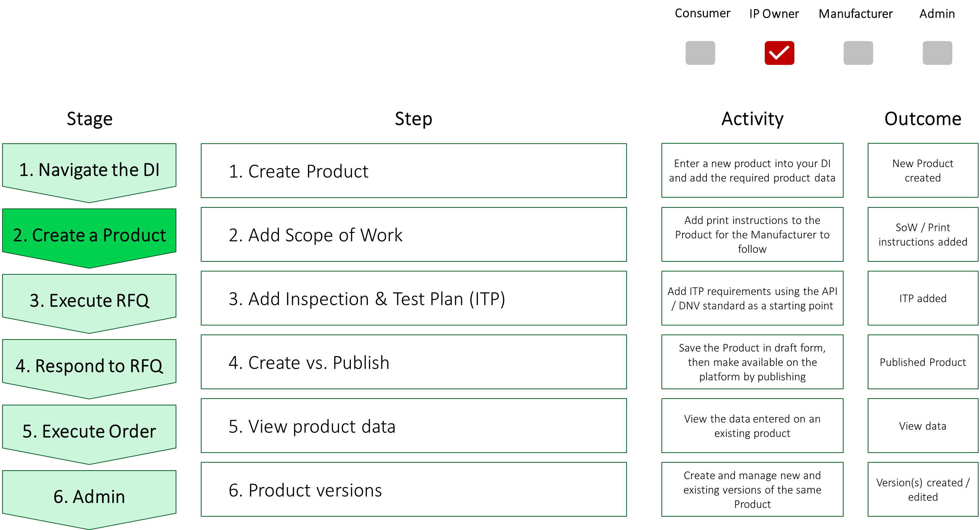Open '2. Add Scope of Work' topic
The width and height of the screenshot is (980, 530).
[414, 234]
